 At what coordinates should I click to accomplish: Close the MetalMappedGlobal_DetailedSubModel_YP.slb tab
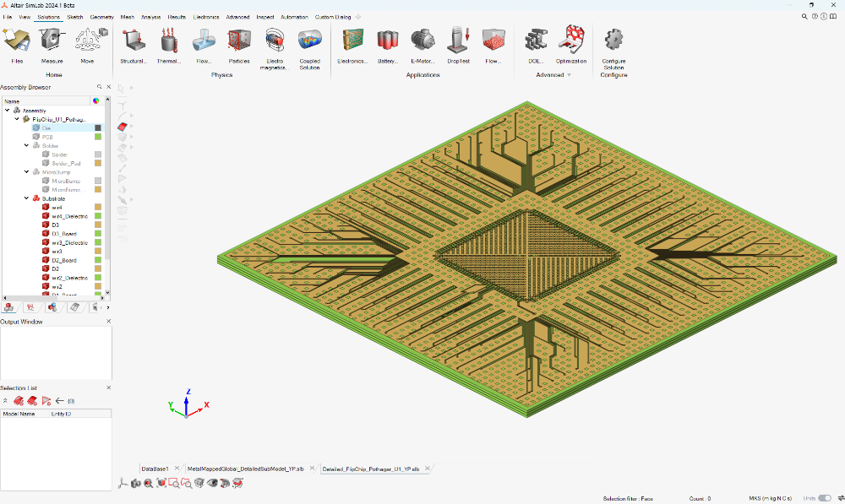point(312,469)
